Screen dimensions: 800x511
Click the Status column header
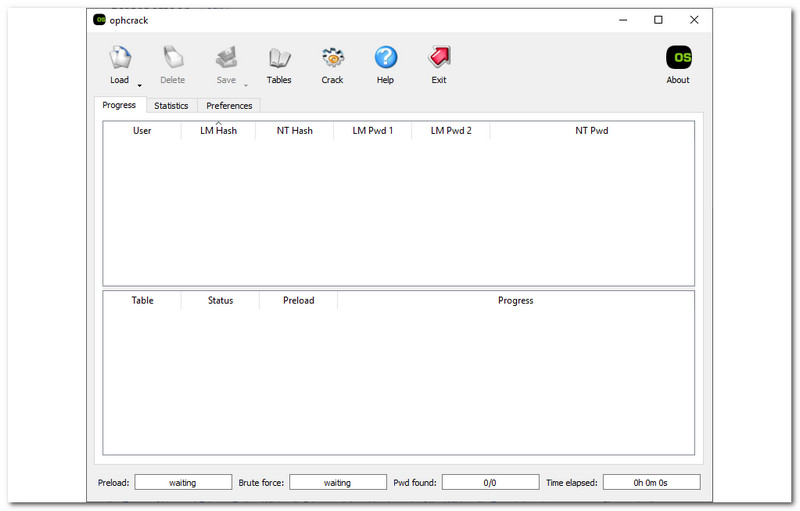220,300
